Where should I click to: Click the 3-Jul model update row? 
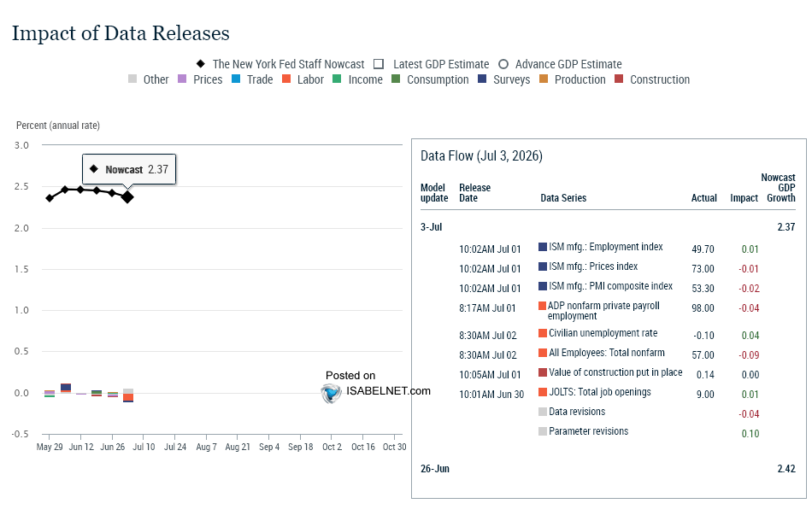click(x=608, y=227)
